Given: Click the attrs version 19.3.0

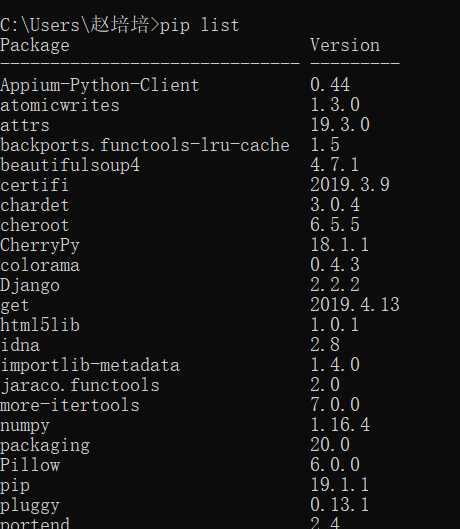Looking at the screenshot, I should point(340,124).
